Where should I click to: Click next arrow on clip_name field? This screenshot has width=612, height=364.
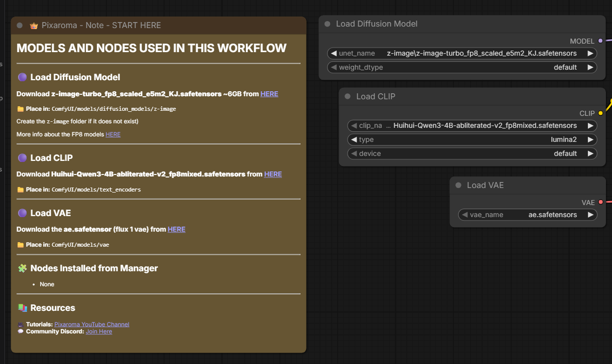pyautogui.click(x=590, y=125)
